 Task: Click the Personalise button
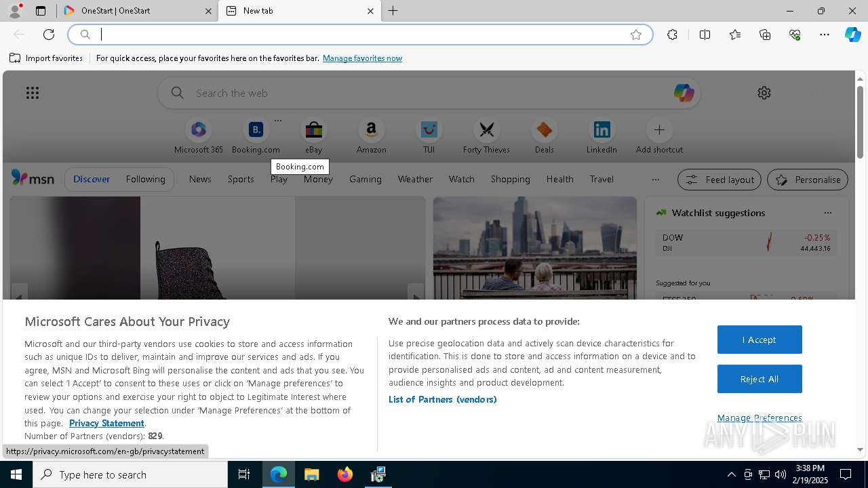(808, 180)
